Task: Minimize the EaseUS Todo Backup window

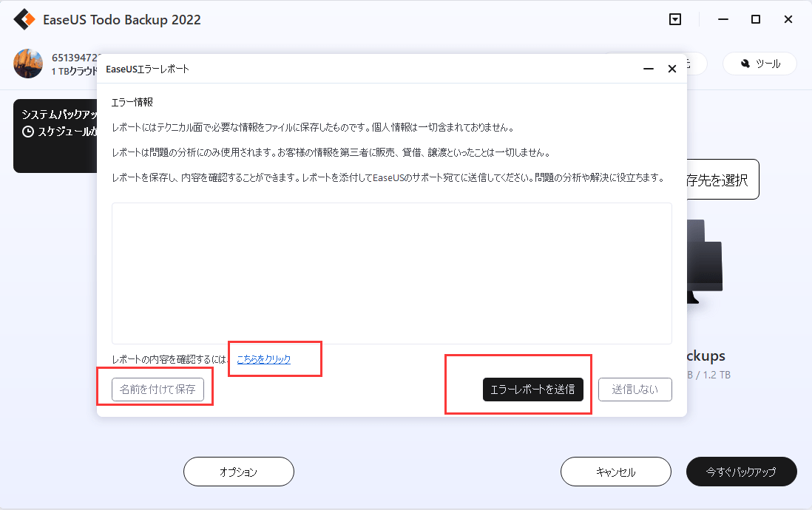Action: (x=723, y=20)
